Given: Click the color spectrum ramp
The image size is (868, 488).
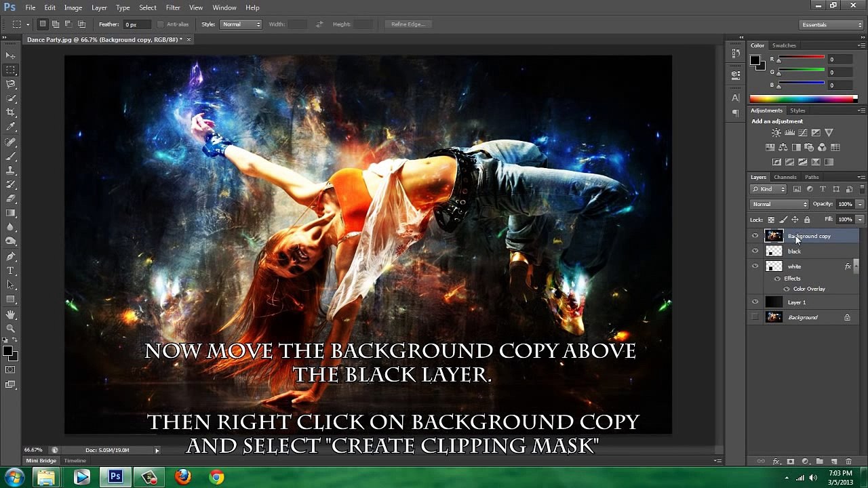Looking at the screenshot, I should pyautogui.click(x=804, y=99).
